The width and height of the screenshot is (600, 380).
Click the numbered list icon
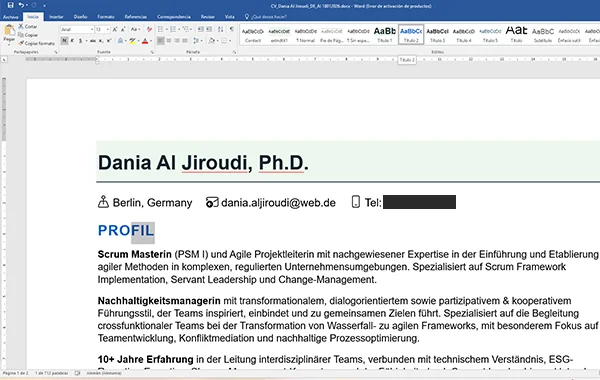coord(173,29)
